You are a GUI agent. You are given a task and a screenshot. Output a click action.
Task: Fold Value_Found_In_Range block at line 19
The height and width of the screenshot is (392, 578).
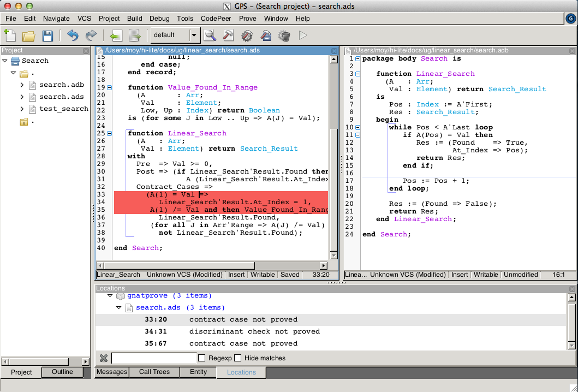click(x=110, y=88)
